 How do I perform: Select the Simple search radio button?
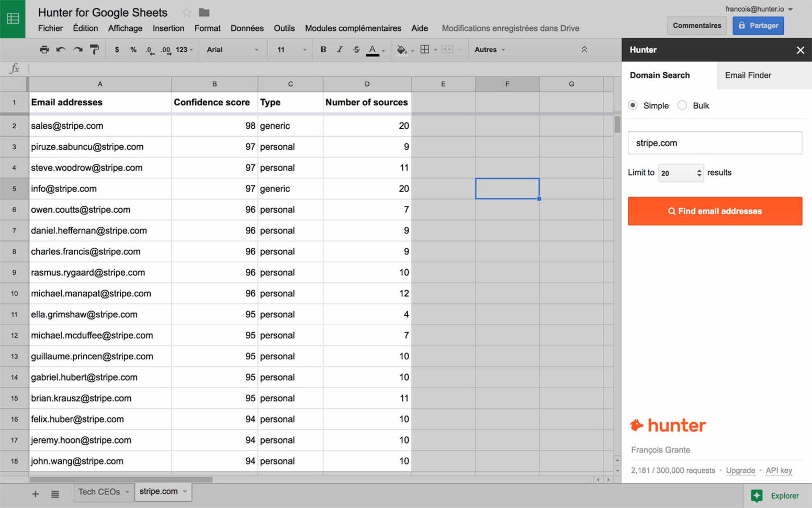pos(633,105)
